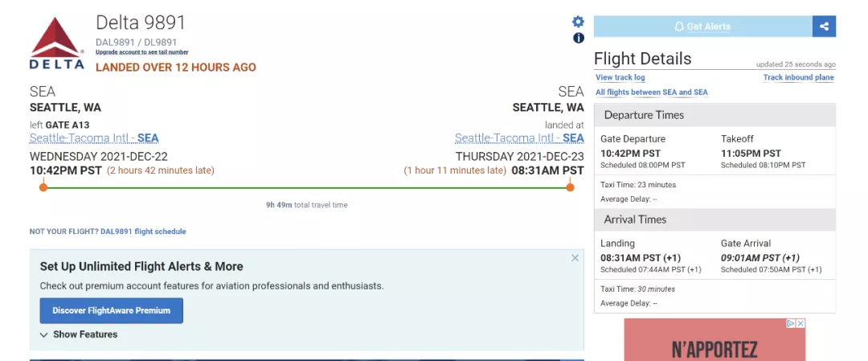868x361 pixels.
Task: Click the share icon button
Action: tap(825, 26)
